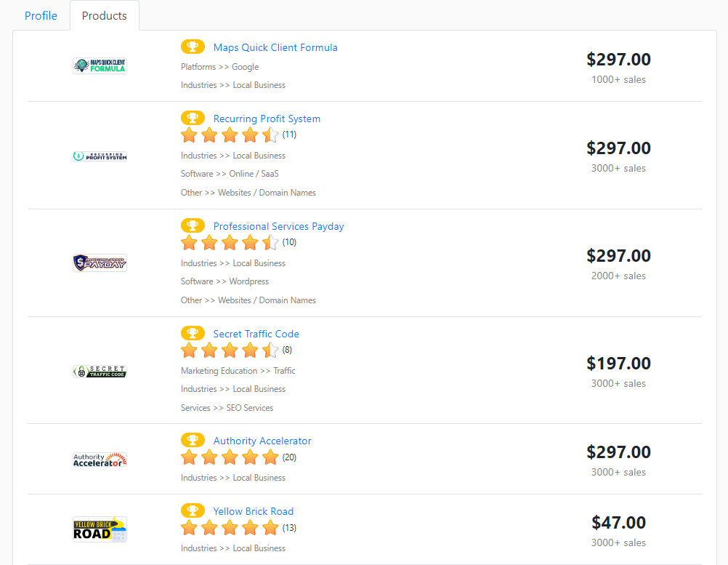This screenshot has height=565, width=728.
Task: Open the Recurring Profit System product link
Action: click(267, 119)
